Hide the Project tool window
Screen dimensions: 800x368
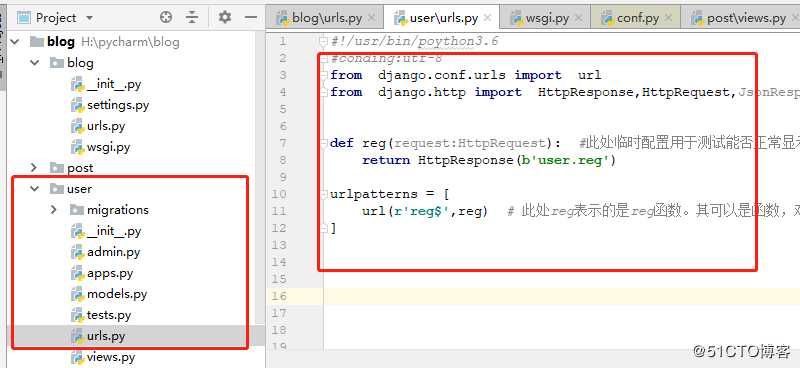tap(251, 17)
